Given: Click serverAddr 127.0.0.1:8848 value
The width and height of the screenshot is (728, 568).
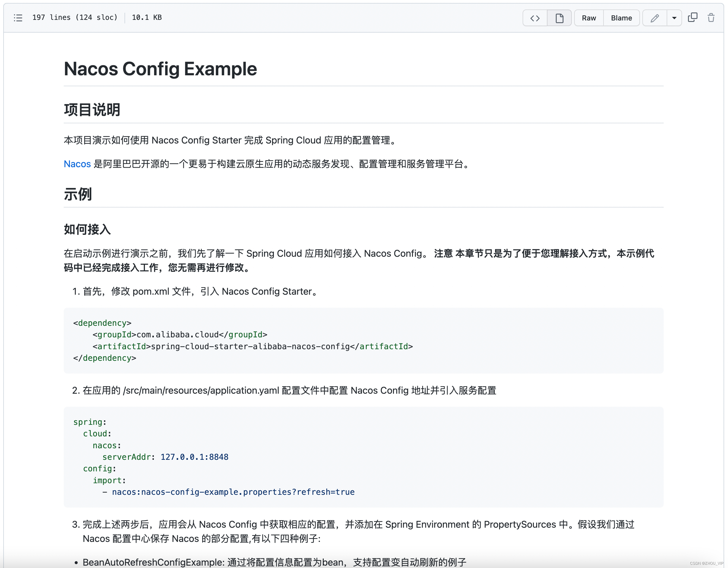Looking at the screenshot, I should pos(194,457).
